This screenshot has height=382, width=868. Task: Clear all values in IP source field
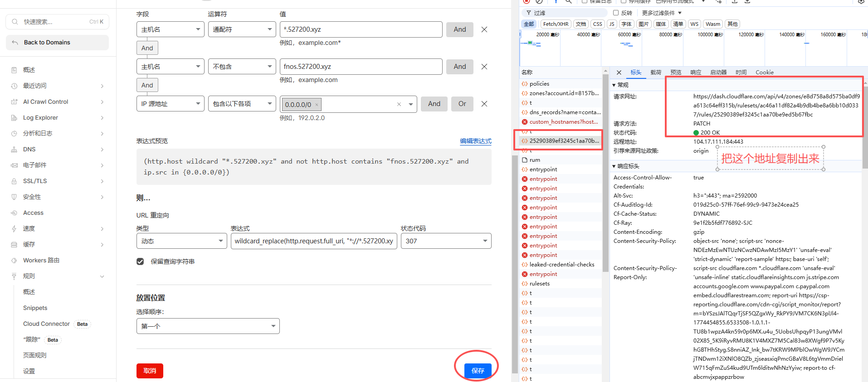click(x=399, y=104)
